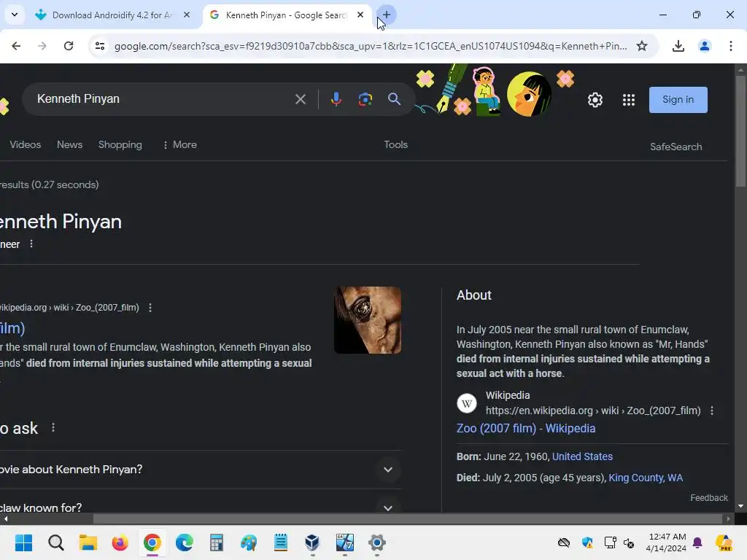
Task: Switch to Videos results tab
Action: (26, 145)
